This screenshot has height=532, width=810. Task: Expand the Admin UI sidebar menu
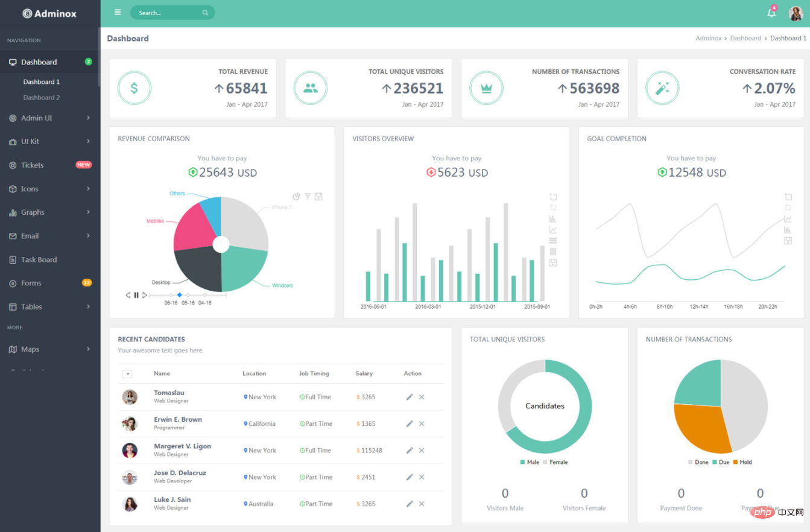tap(50, 118)
